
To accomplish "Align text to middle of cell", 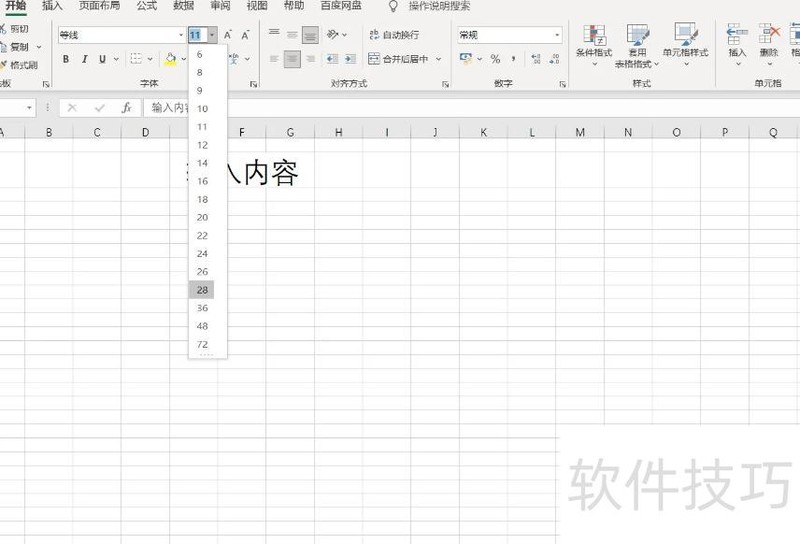I will click(x=292, y=34).
